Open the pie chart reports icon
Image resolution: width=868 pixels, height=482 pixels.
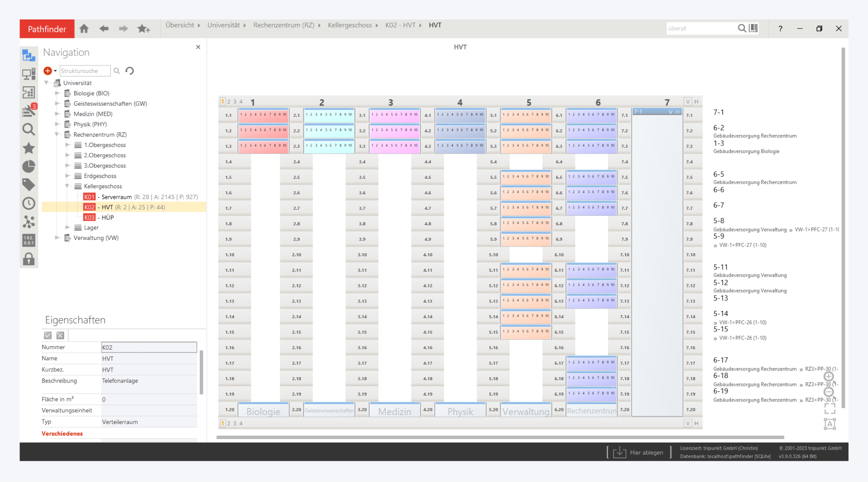click(29, 166)
